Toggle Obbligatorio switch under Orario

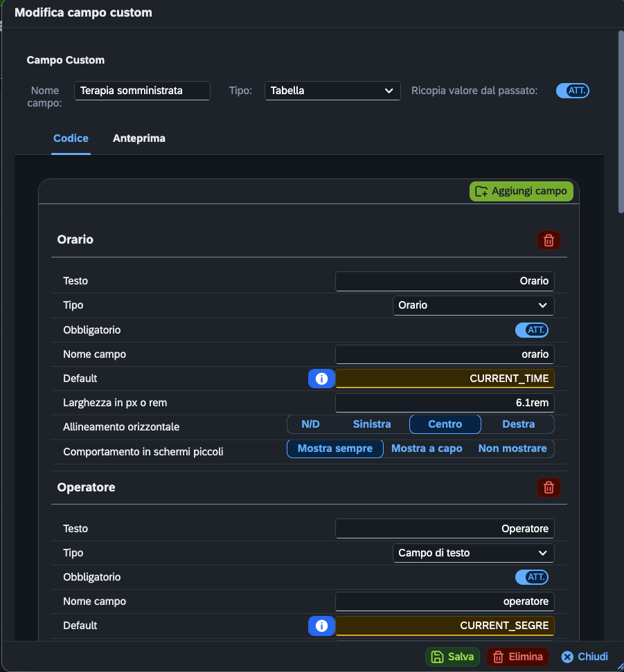coord(532,330)
